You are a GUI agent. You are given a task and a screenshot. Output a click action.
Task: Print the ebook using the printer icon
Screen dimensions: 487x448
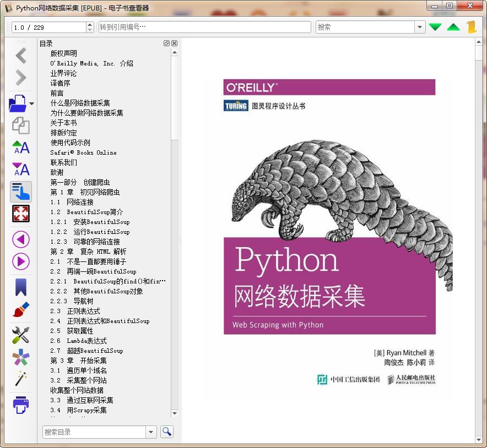coord(21,405)
